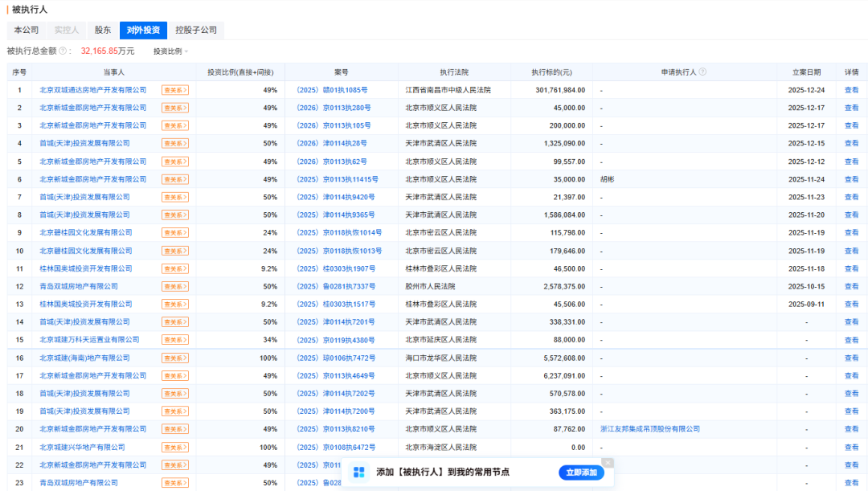View details 查看 for row 3

pyautogui.click(x=851, y=125)
